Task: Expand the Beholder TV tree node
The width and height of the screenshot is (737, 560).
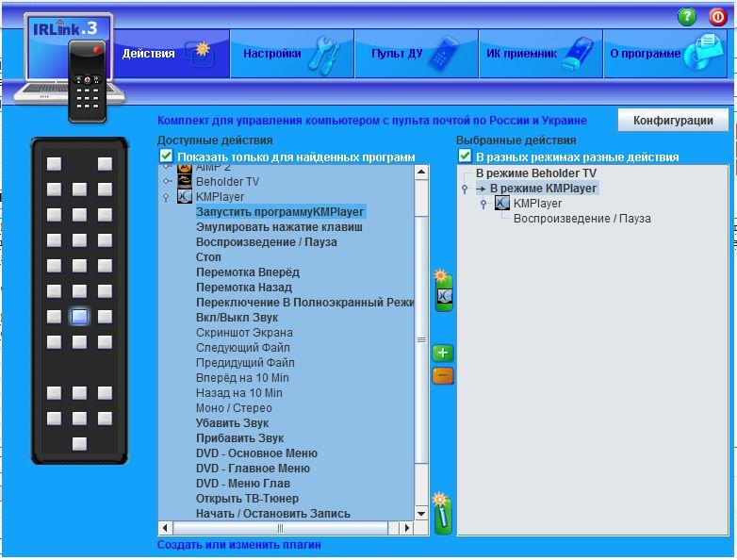Action: pos(168,182)
